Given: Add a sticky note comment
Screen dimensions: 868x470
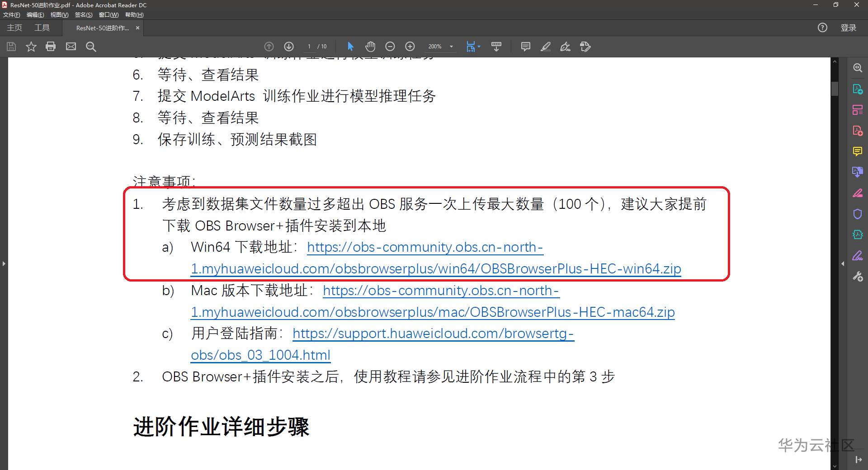Looking at the screenshot, I should point(525,47).
